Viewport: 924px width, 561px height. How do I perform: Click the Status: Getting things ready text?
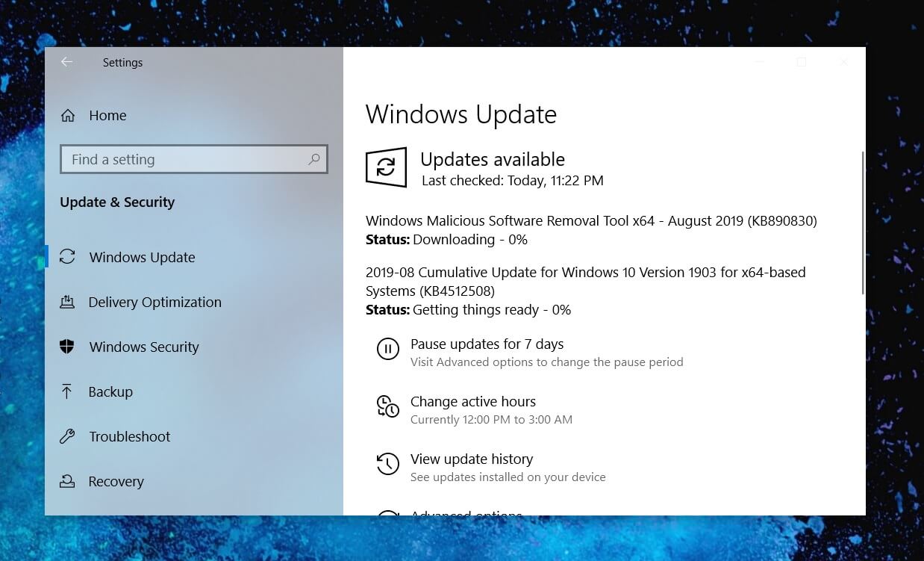click(468, 310)
